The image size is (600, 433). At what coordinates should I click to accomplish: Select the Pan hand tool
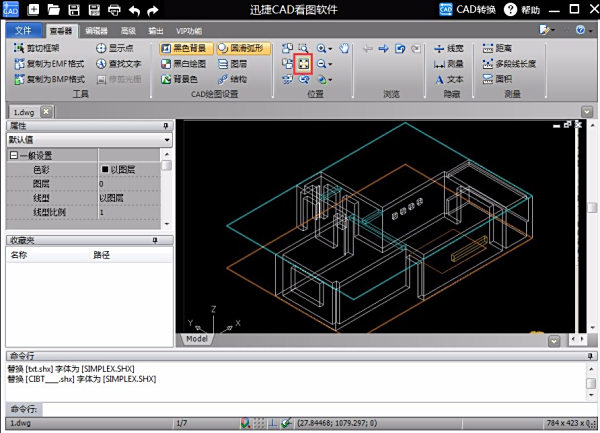344,48
